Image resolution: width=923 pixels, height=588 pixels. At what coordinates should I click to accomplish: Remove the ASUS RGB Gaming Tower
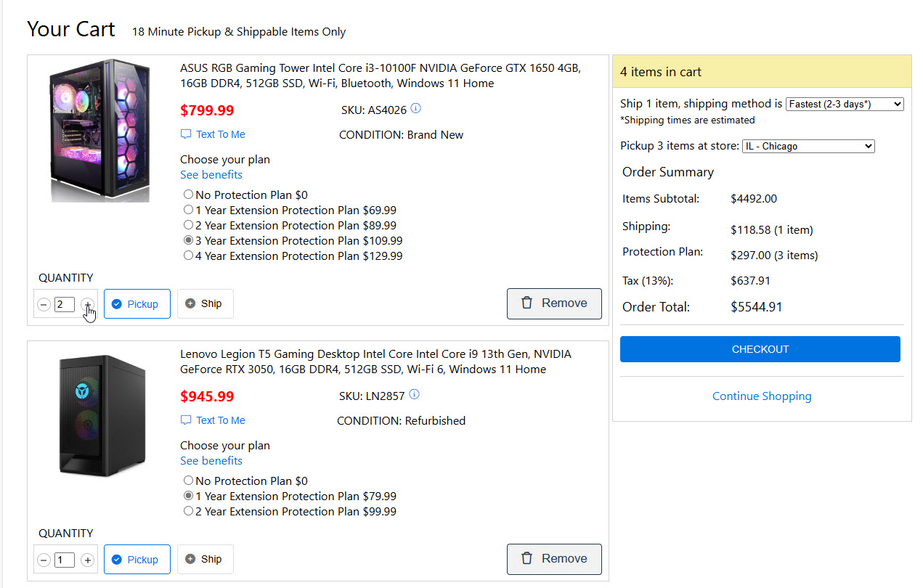(x=554, y=303)
